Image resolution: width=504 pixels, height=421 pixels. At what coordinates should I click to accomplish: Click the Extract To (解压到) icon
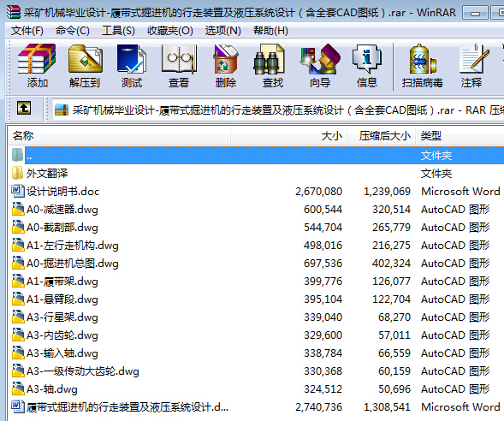(x=85, y=59)
